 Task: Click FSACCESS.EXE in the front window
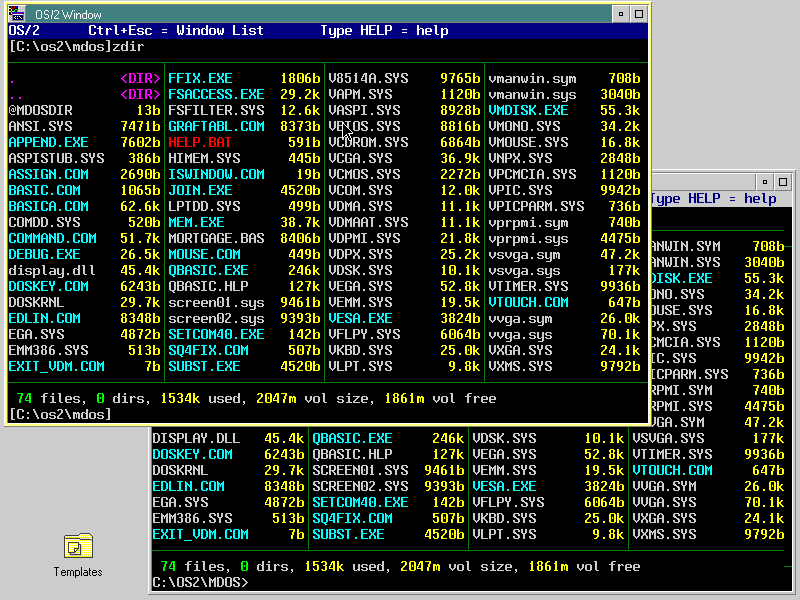point(216,94)
